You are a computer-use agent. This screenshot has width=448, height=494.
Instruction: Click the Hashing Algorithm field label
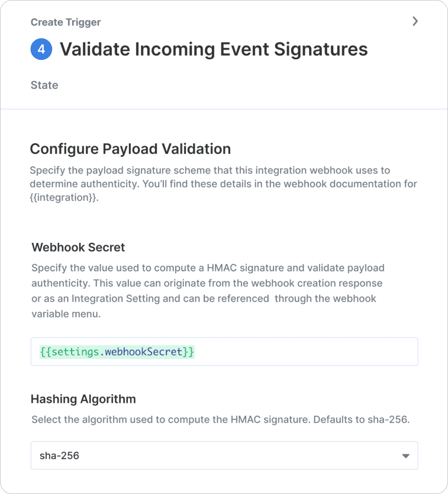83,399
